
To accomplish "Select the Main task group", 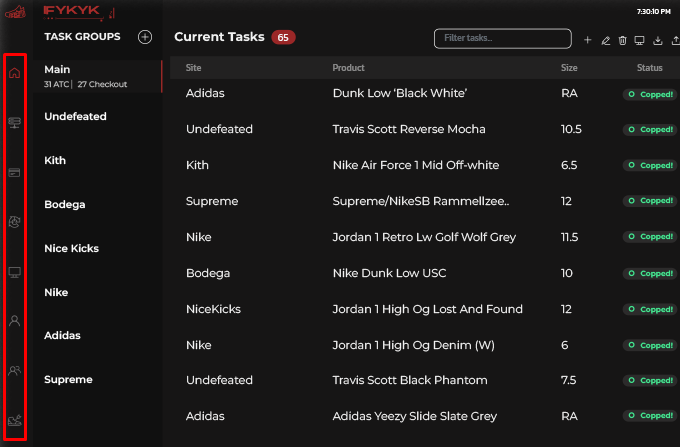I will (x=98, y=76).
